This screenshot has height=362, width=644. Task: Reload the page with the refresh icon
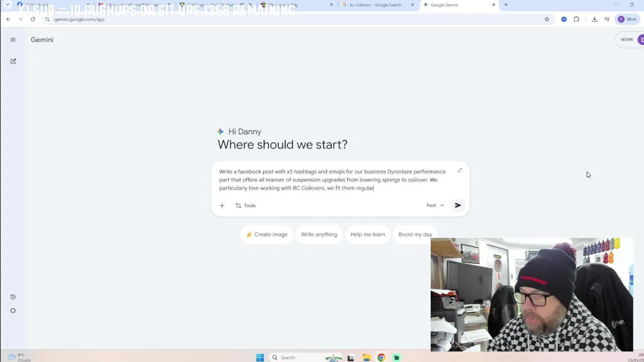pyautogui.click(x=33, y=19)
